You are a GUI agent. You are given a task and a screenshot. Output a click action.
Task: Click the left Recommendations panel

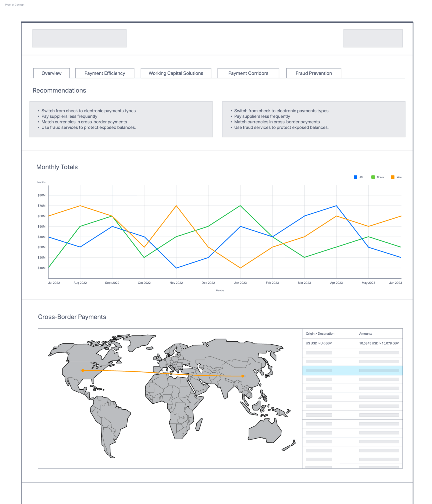(x=121, y=119)
